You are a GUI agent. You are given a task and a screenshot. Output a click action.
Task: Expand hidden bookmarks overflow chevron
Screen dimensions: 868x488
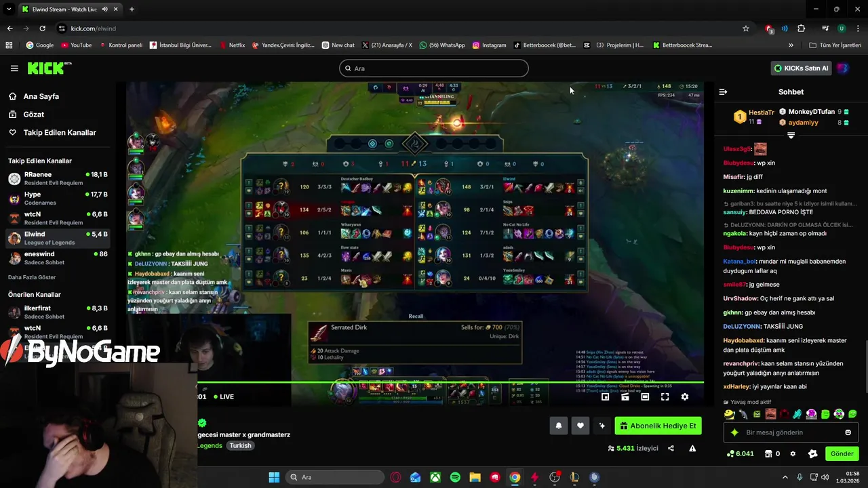pyautogui.click(x=791, y=45)
